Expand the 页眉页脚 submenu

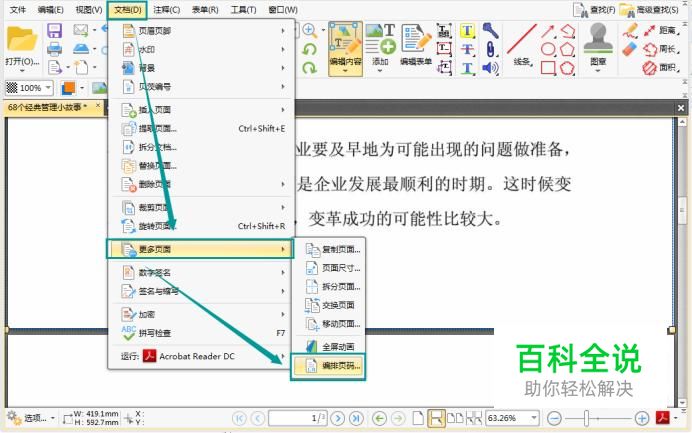pos(201,30)
